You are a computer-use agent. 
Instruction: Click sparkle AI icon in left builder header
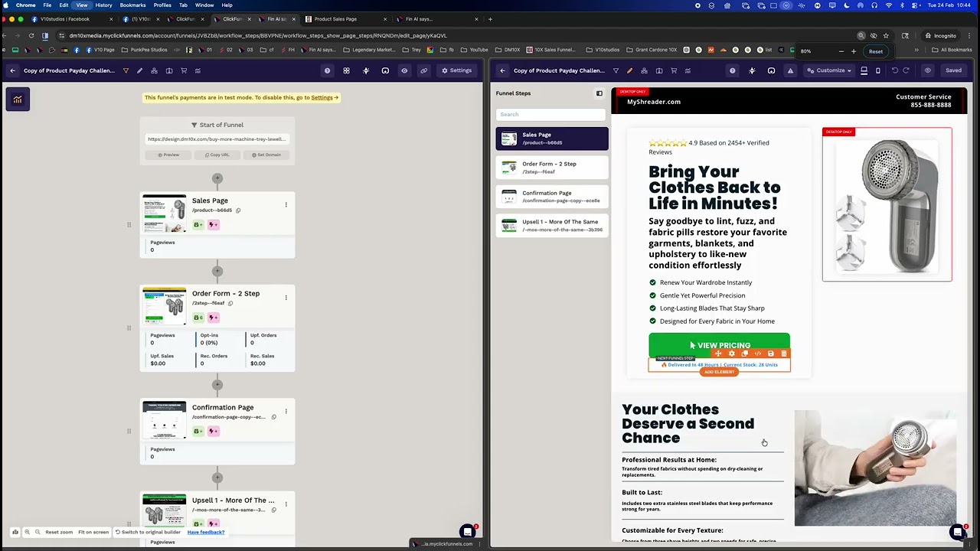coord(366,70)
